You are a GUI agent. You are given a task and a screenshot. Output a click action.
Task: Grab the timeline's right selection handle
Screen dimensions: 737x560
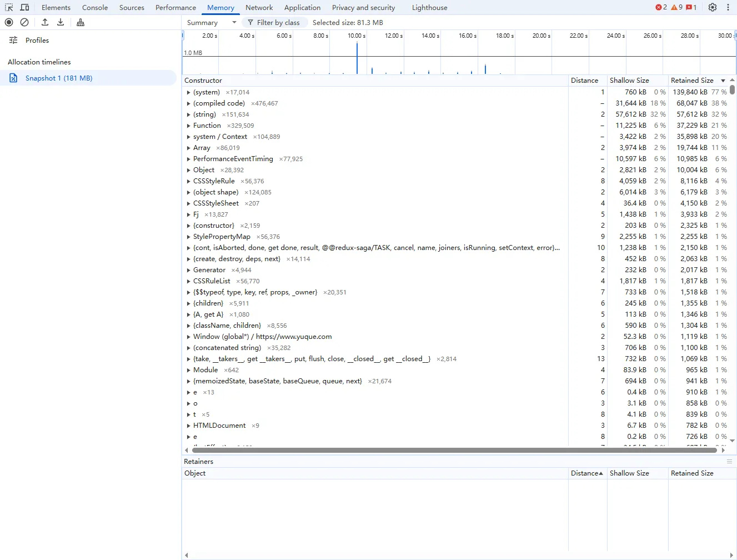[735, 36]
